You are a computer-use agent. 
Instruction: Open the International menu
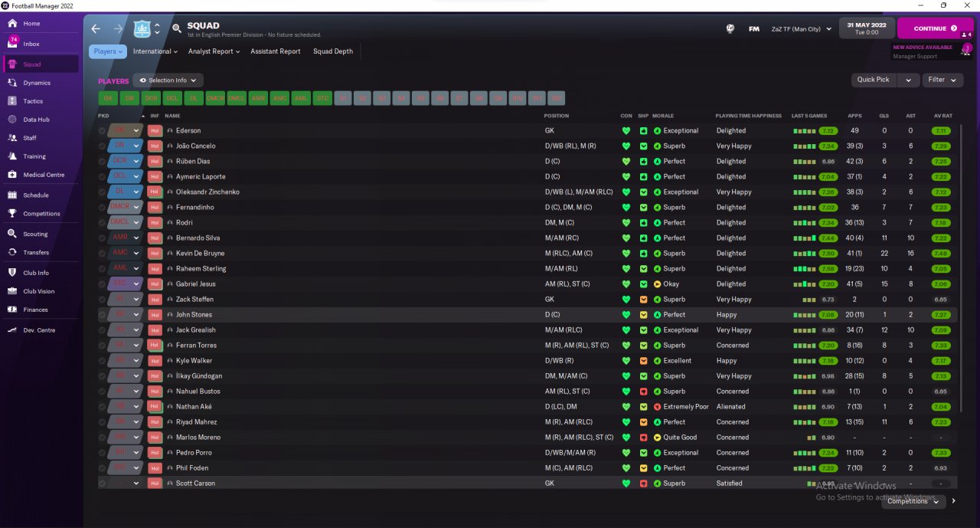click(155, 51)
